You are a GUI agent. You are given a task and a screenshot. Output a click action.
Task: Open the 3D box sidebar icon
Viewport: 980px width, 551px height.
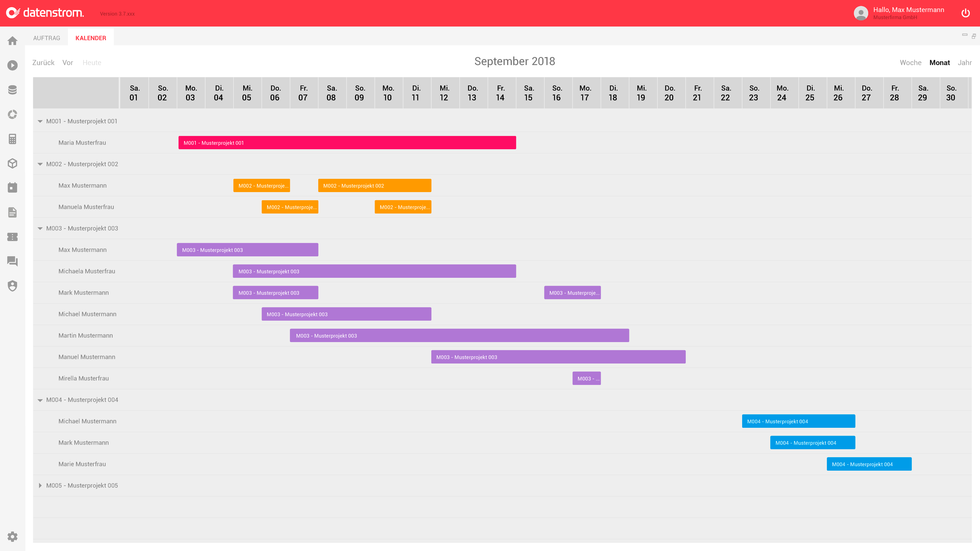(x=13, y=164)
